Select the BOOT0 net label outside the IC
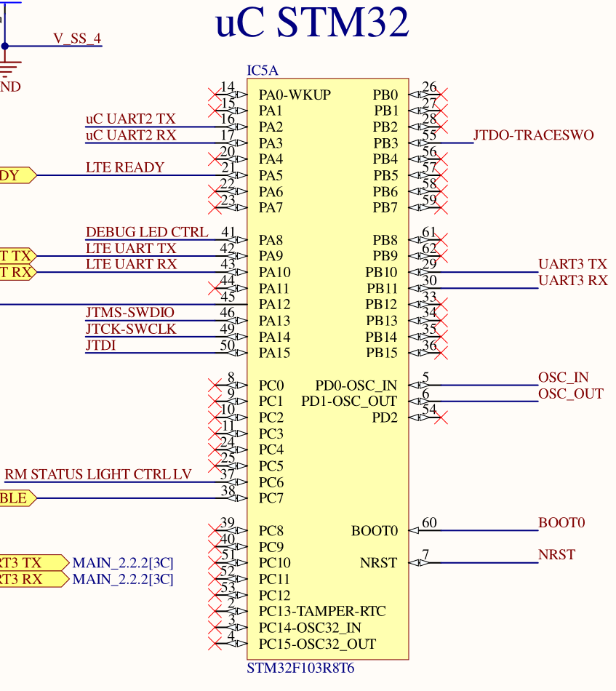 [561, 523]
